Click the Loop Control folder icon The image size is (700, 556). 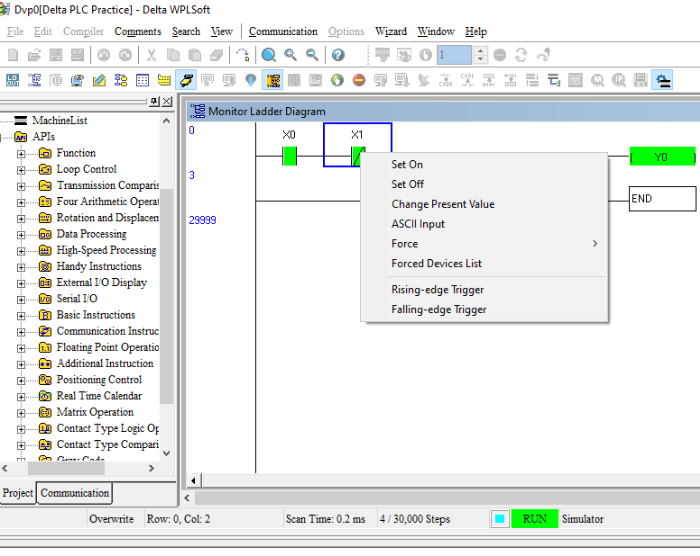[45, 169]
